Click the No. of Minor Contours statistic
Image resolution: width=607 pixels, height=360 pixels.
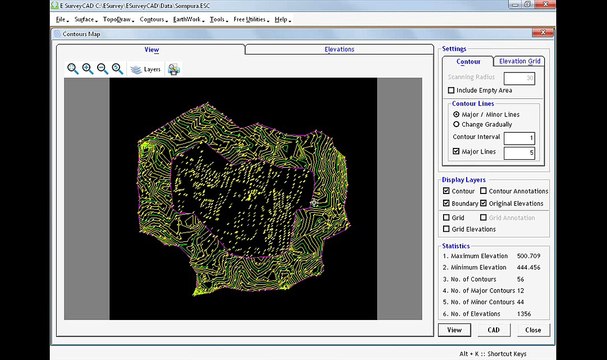point(483,302)
